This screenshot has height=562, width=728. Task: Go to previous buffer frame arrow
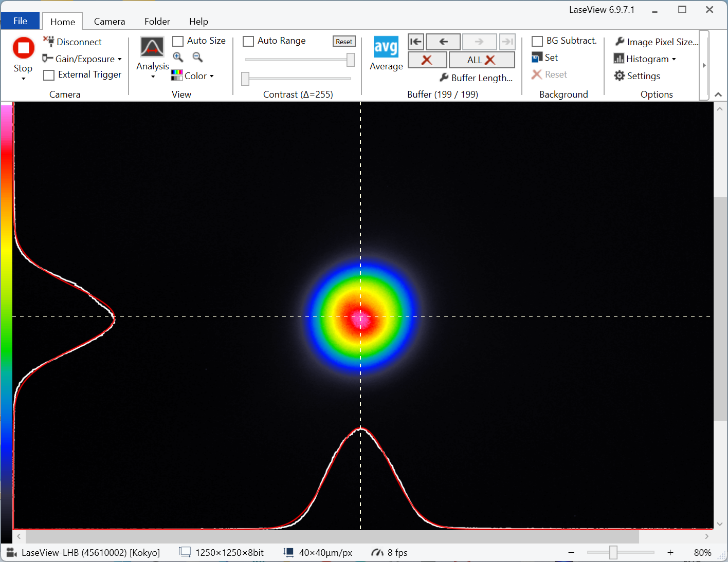[443, 42]
